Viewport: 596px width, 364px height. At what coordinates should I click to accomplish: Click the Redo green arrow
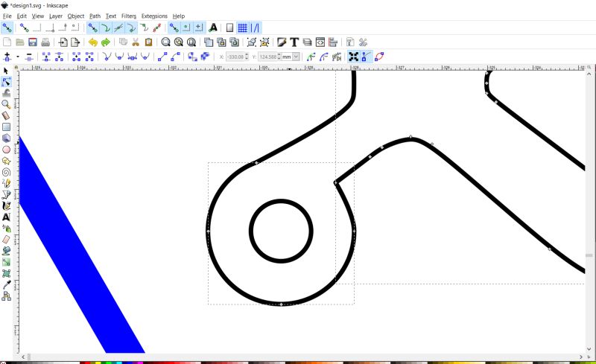pos(105,42)
